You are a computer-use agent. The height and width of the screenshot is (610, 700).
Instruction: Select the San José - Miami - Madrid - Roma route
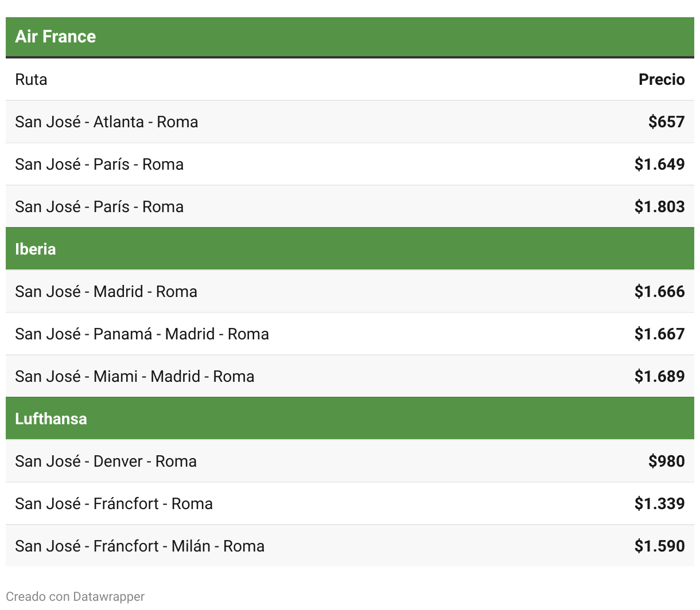(x=135, y=376)
